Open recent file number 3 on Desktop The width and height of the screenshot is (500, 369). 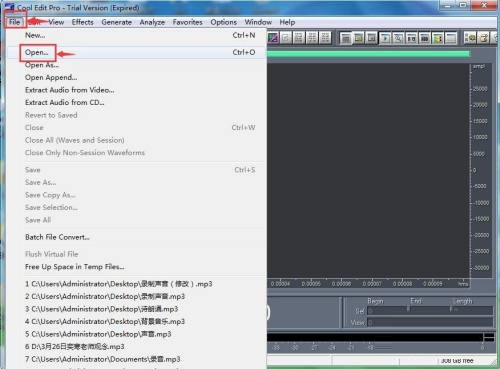[x=137, y=309]
